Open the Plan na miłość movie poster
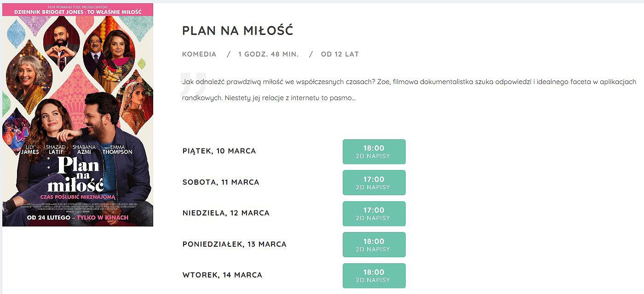The image size is (644, 294). [x=78, y=115]
